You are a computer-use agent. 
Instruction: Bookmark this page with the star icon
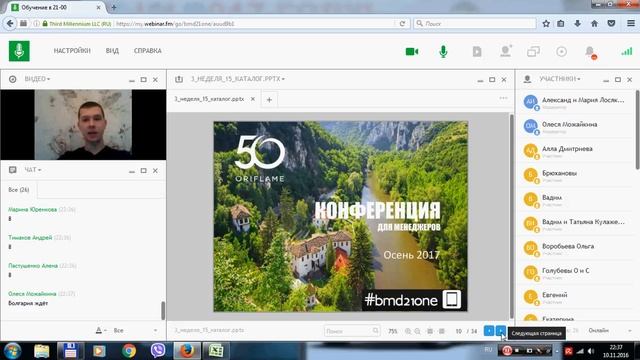[x=546, y=24]
